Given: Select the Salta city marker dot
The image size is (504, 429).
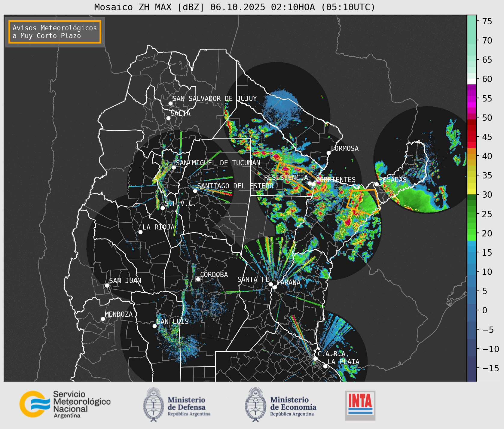Looking at the screenshot, I should tap(169, 118).
